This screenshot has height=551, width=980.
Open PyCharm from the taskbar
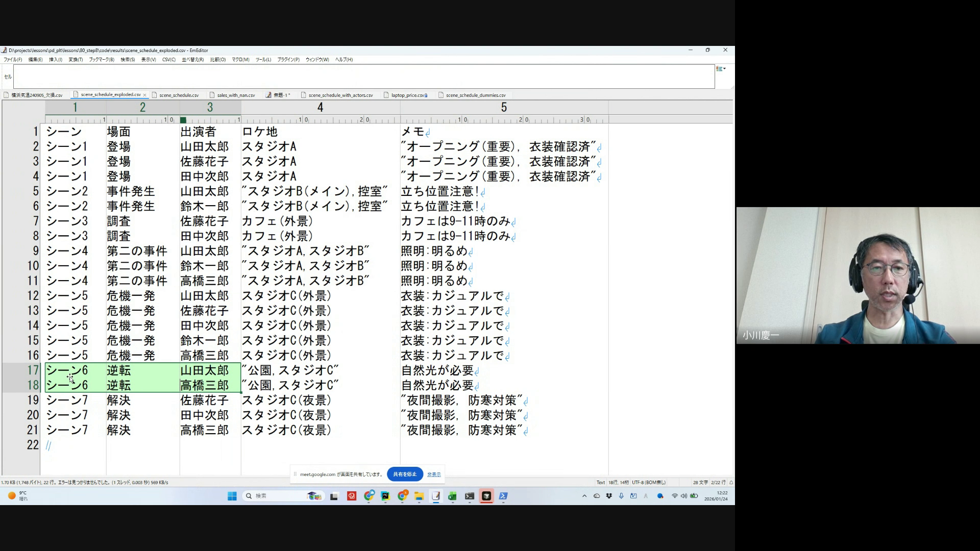click(385, 496)
